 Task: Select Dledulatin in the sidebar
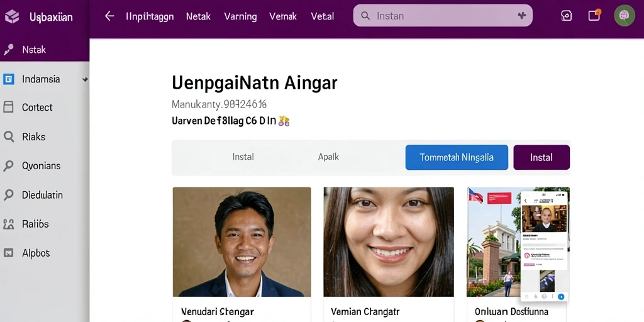[x=45, y=195]
